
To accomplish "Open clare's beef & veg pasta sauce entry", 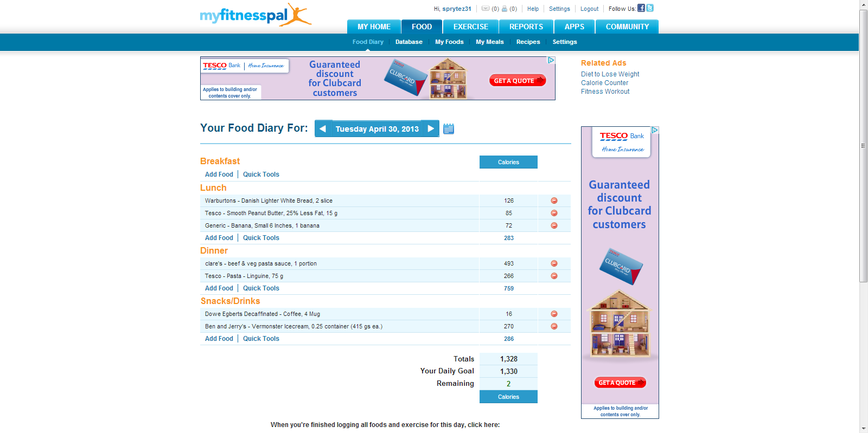I will click(261, 263).
